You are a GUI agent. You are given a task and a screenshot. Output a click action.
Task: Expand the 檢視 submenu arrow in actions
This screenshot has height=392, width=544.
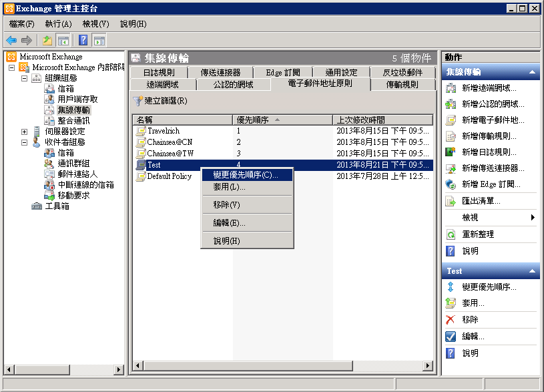coord(533,218)
